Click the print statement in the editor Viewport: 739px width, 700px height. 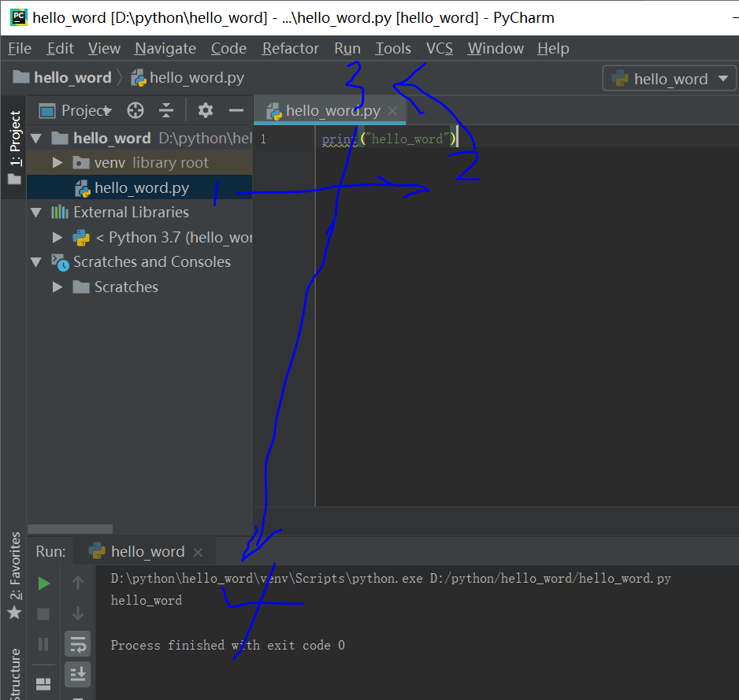point(389,139)
